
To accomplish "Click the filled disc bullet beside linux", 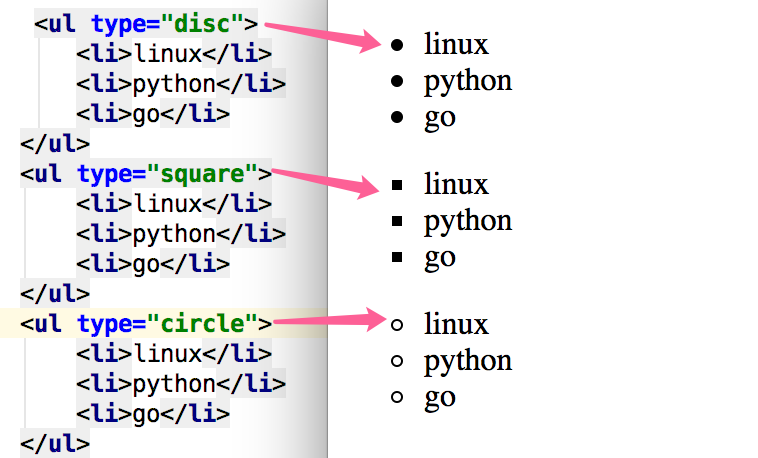I will pos(398,45).
